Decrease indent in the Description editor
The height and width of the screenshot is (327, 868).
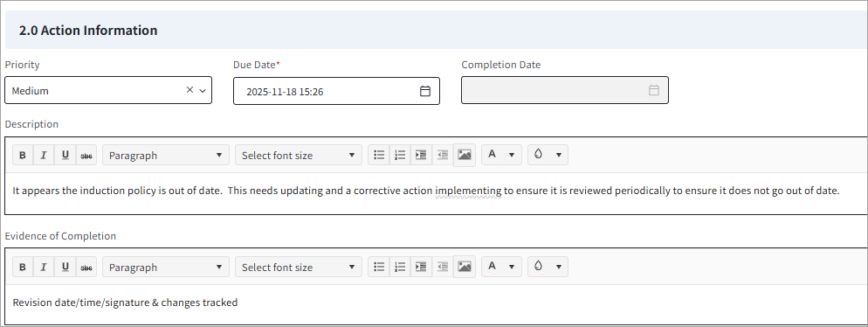(443, 155)
